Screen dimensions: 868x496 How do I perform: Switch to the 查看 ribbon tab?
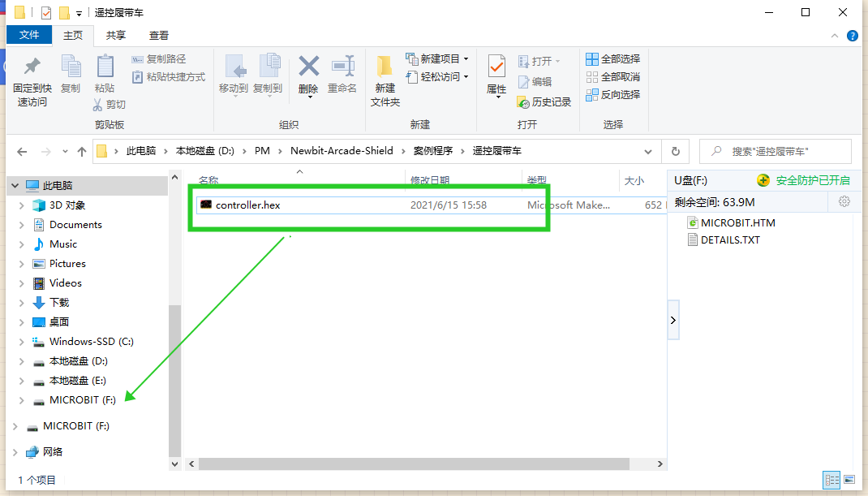(159, 35)
